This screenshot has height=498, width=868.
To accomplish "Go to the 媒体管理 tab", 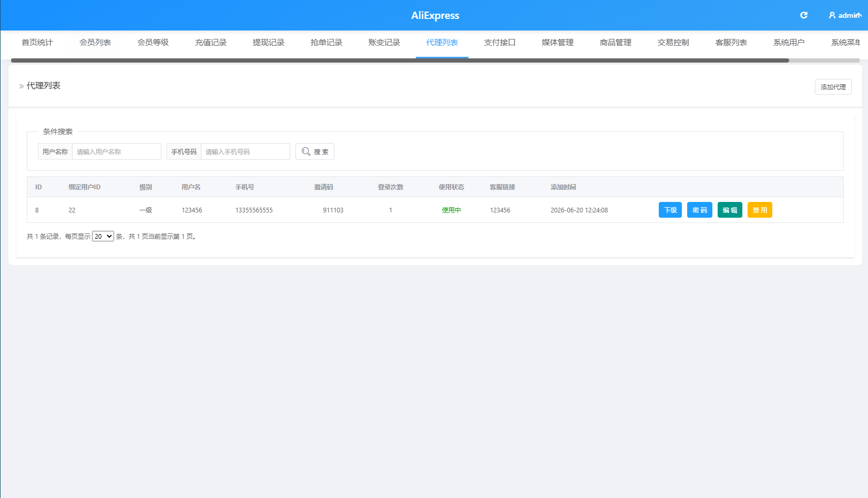I will click(558, 43).
